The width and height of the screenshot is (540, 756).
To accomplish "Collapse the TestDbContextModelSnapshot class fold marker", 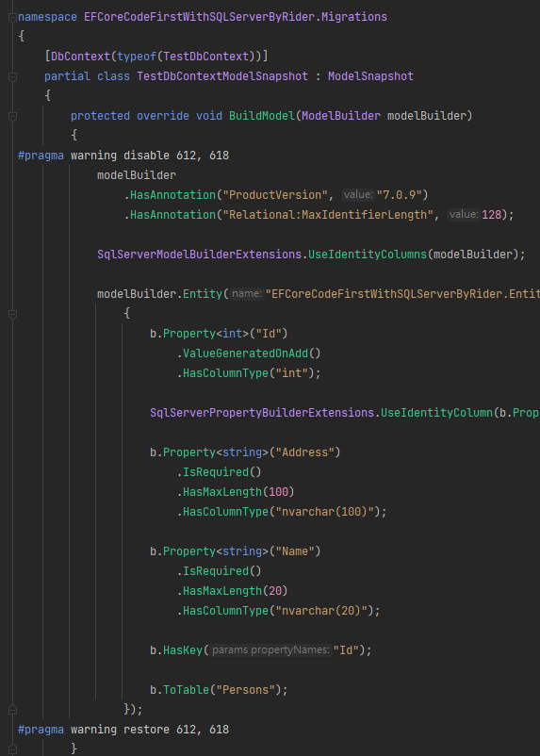I will click(x=12, y=76).
